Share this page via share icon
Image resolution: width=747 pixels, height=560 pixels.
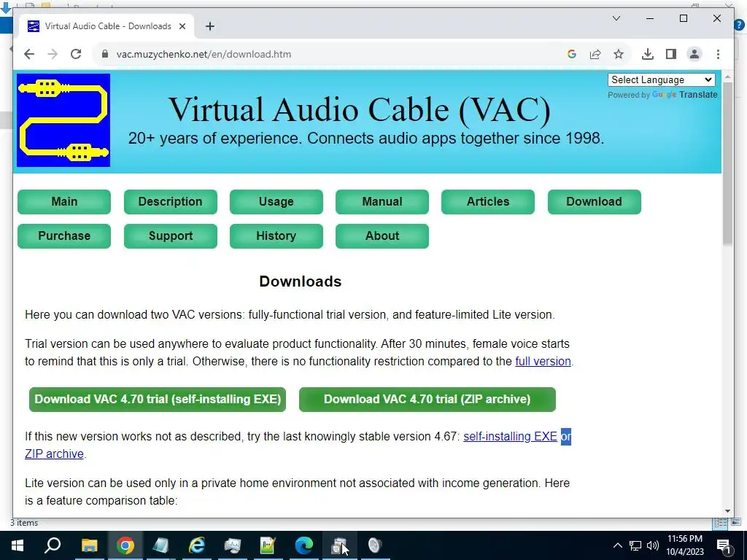click(x=595, y=54)
